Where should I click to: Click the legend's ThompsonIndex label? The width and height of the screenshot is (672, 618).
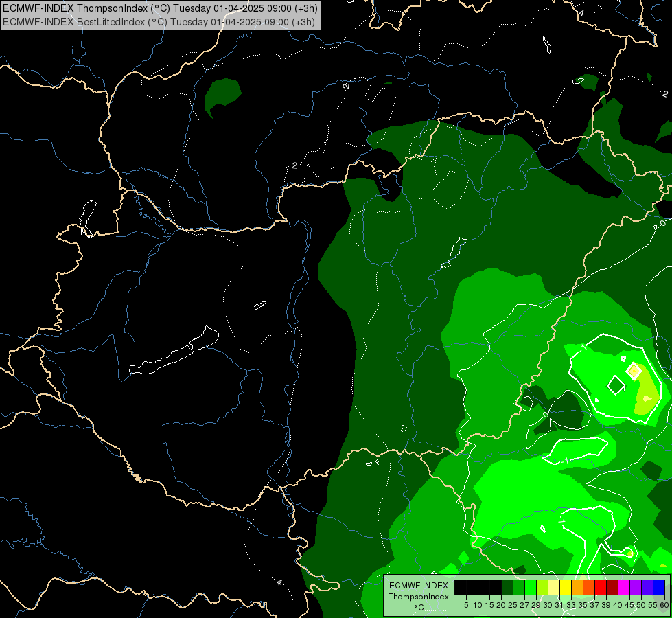[x=418, y=597]
